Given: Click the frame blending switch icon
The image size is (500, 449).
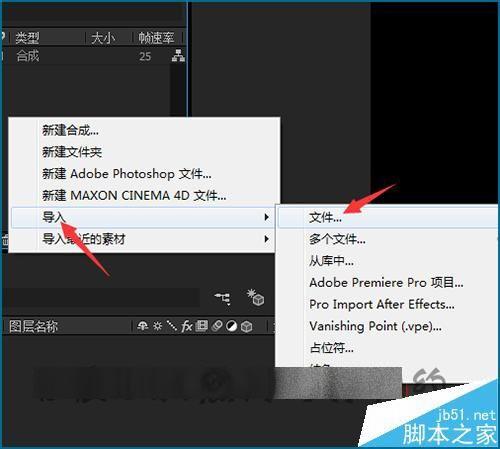Looking at the screenshot, I should pos(201,326).
